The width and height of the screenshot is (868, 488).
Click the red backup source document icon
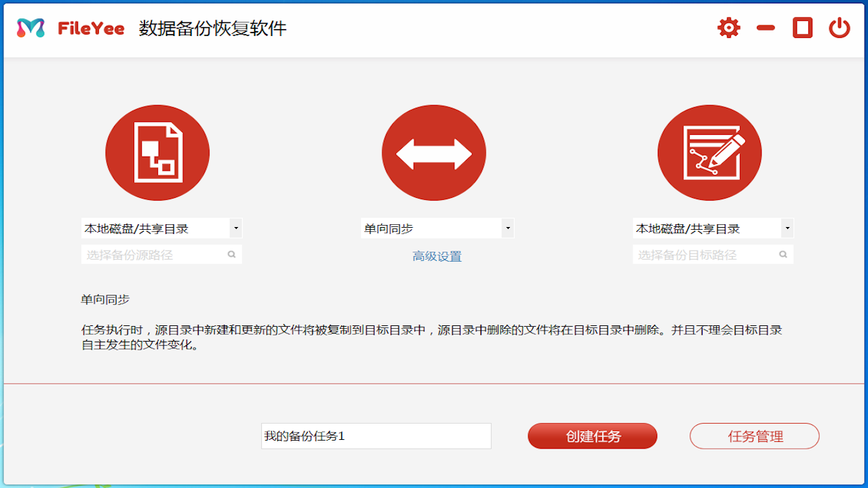[157, 152]
